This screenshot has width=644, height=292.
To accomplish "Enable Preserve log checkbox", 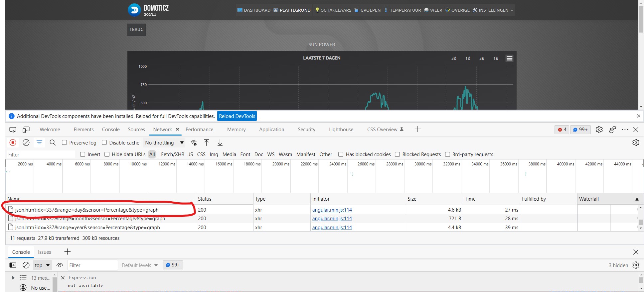I will 65,142.
